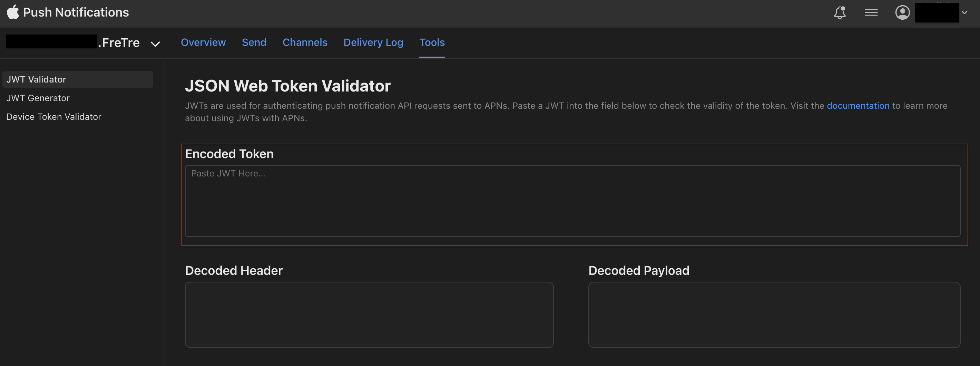This screenshot has width=980, height=366.
Task: Follow the documentation link
Action: click(x=858, y=106)
